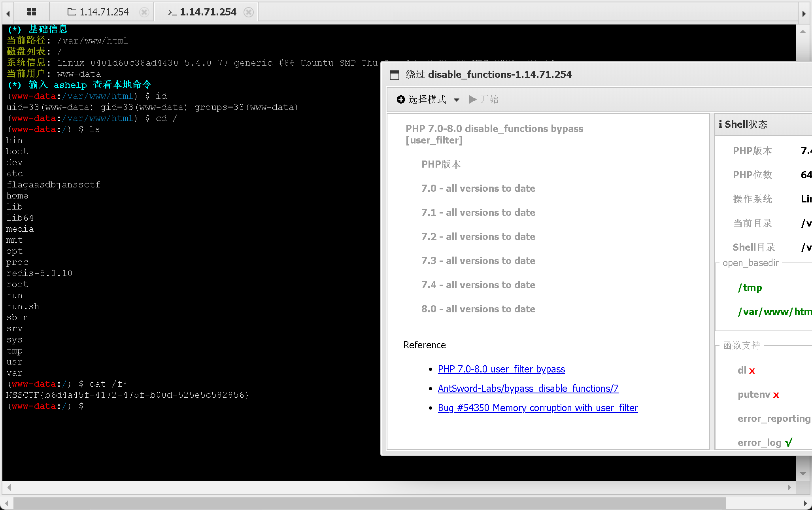Click the plus icon beside 选择模式

(401, 100)
